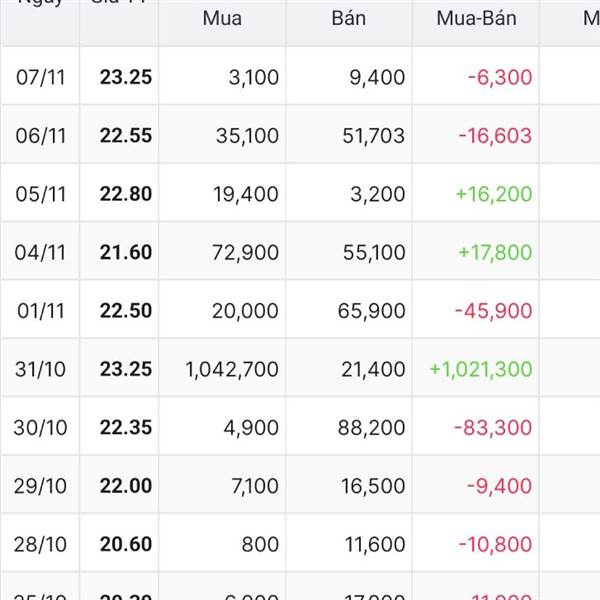Click the +16,200 net value
600x600 pixels.
[x=494, y=194]
